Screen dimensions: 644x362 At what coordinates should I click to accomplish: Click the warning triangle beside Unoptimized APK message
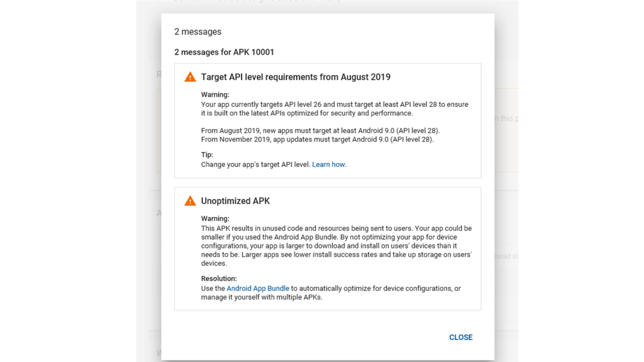click(190, 200)
